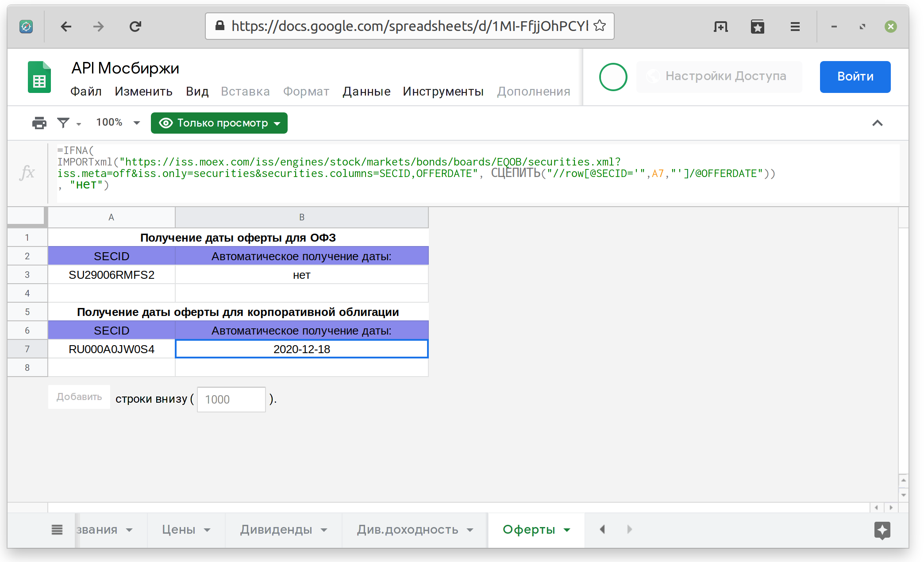Open the Формат menu
Image resolution: width=924 pixels, height=562 pixels.
(x=306, y=91)
